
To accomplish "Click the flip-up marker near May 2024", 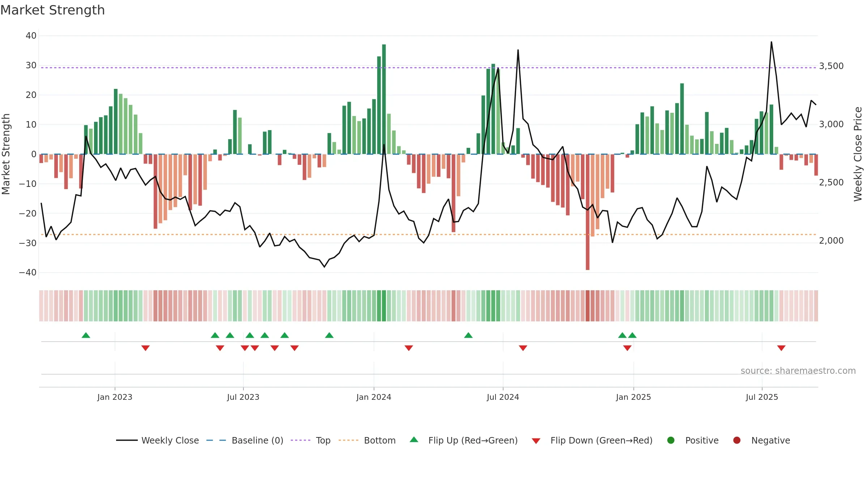I will (x=468, y=335).
